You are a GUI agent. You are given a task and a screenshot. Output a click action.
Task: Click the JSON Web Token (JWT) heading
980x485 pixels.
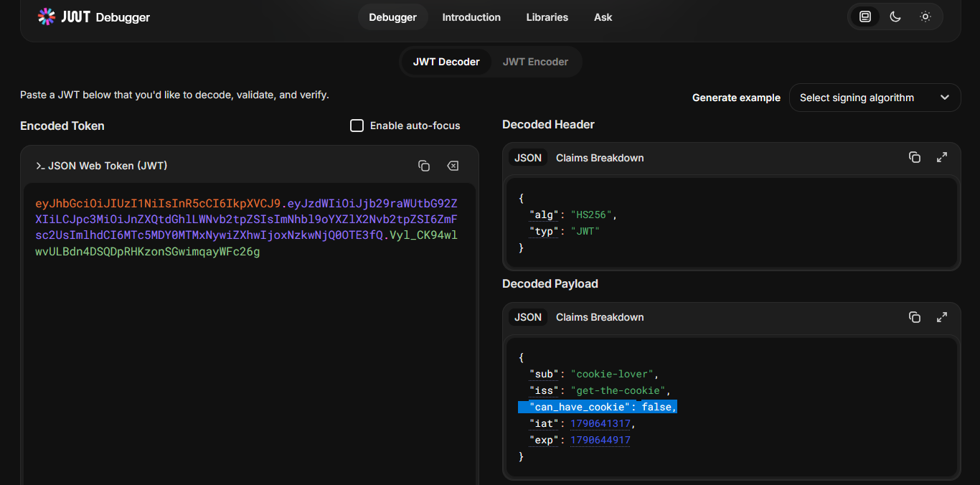[x=101, y=166]
